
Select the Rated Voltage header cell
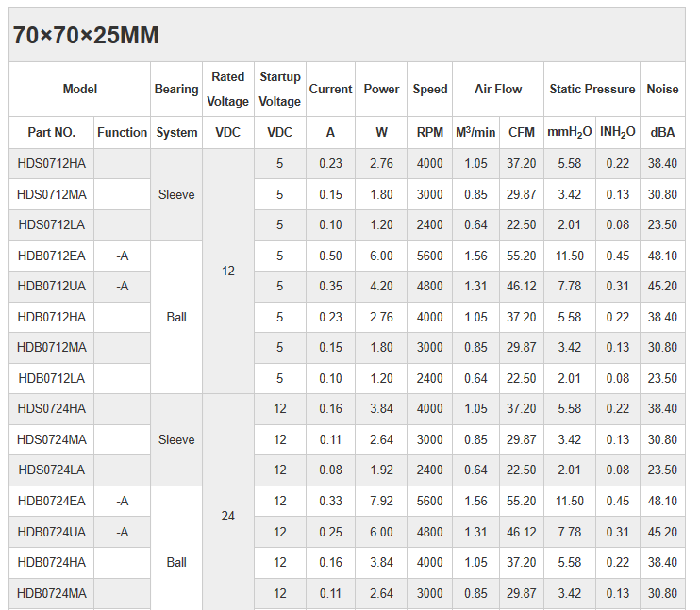pos(227,90)
